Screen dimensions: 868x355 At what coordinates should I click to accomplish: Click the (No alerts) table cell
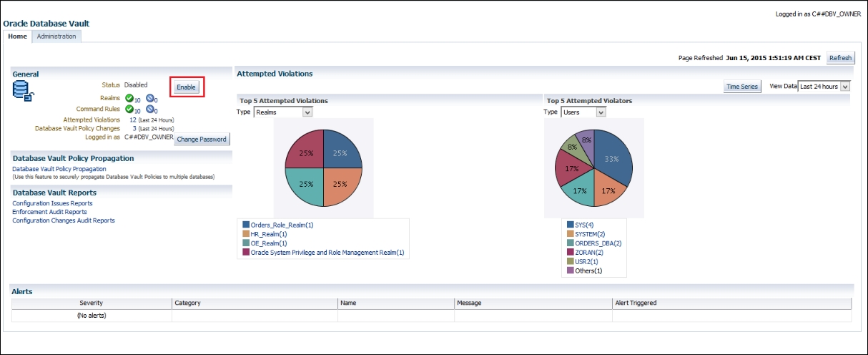(x=92, y=315)
